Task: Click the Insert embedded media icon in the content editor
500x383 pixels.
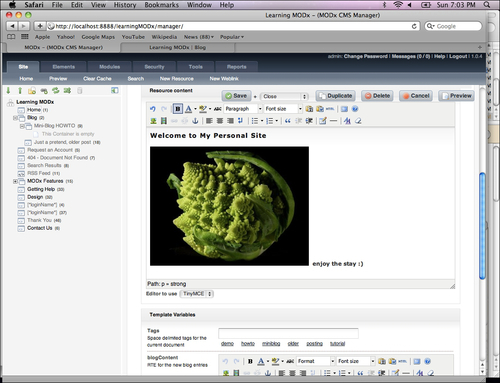Action: click(164, 121)
